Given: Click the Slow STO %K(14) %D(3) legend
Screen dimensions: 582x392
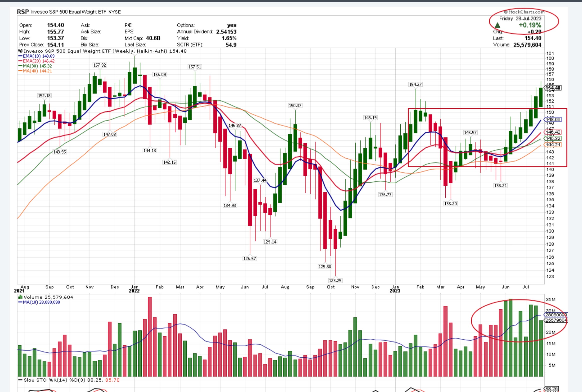Looking at the screenshot, I should pyautogui.click(x=69, y=380).
